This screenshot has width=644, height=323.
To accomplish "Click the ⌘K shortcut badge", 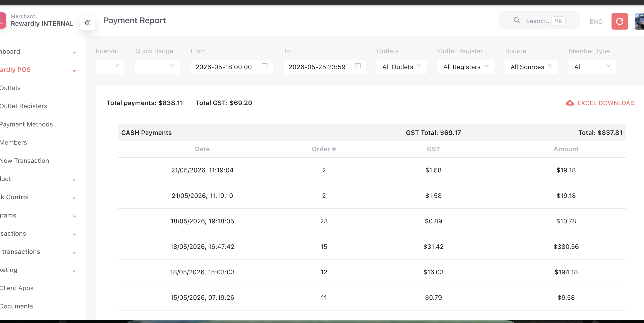I will (558, 21).
